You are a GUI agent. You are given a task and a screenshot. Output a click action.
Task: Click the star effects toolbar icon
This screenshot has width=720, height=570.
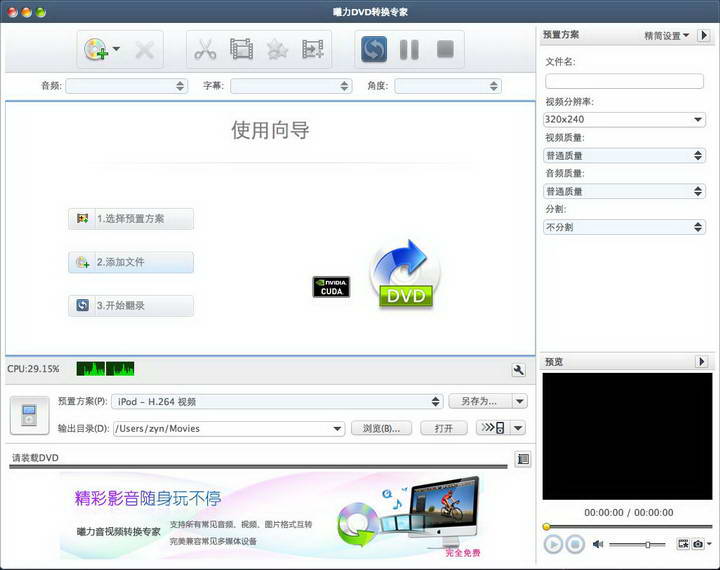click(x=277, y=50)
